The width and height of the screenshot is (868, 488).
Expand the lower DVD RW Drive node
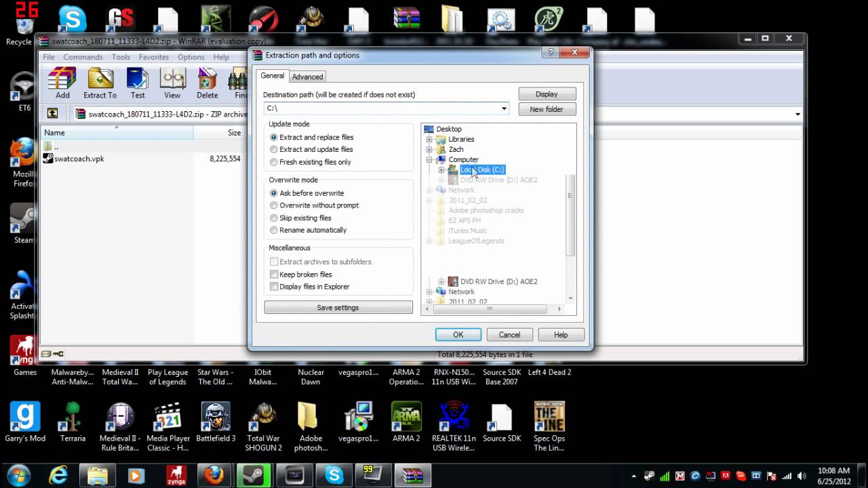441,282
